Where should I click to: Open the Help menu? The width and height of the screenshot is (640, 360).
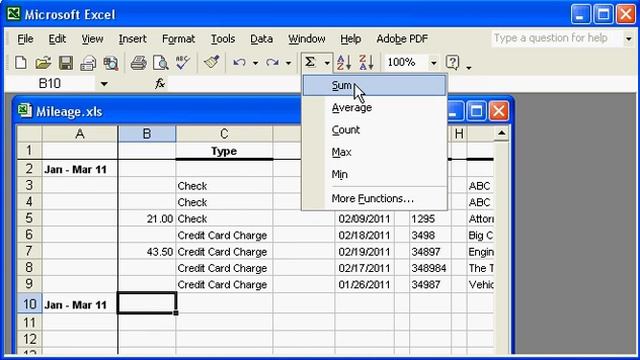[x=350, y=39]
